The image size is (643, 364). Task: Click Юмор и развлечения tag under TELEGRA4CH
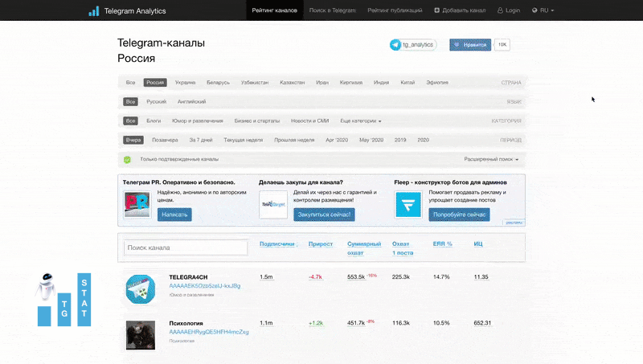coord(191,295)
